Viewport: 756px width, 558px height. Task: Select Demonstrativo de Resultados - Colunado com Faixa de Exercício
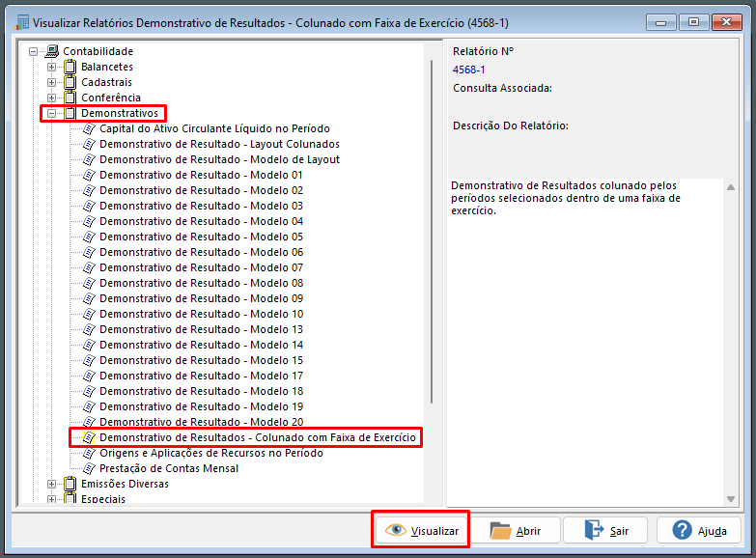pyautogui.click(x=258, y=437)
